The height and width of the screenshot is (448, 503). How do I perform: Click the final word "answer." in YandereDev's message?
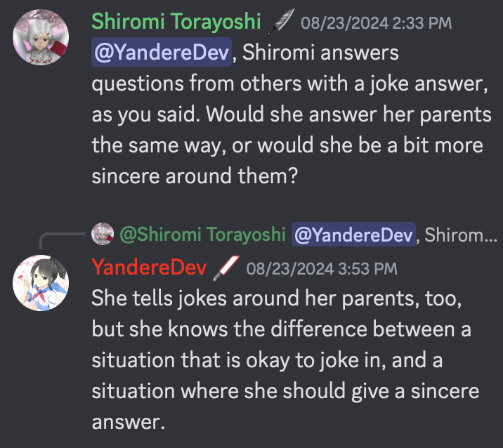(126, 421)
